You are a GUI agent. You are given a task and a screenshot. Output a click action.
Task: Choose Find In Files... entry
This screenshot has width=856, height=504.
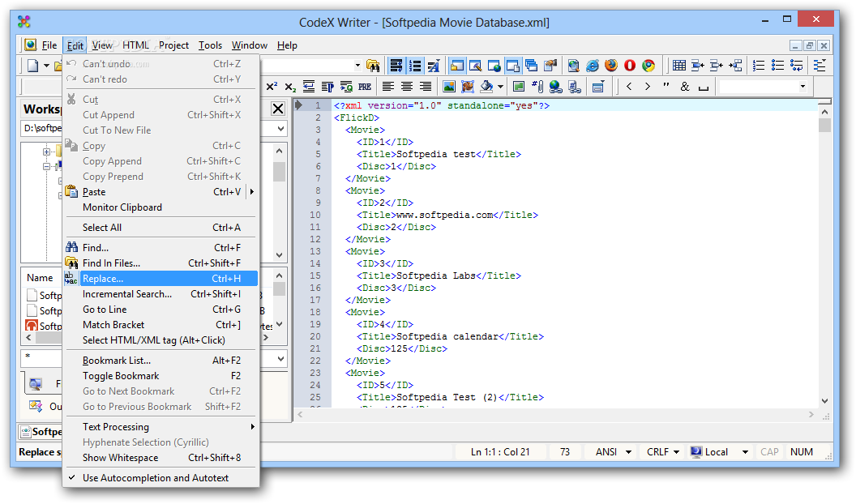[x=162, y=263]
